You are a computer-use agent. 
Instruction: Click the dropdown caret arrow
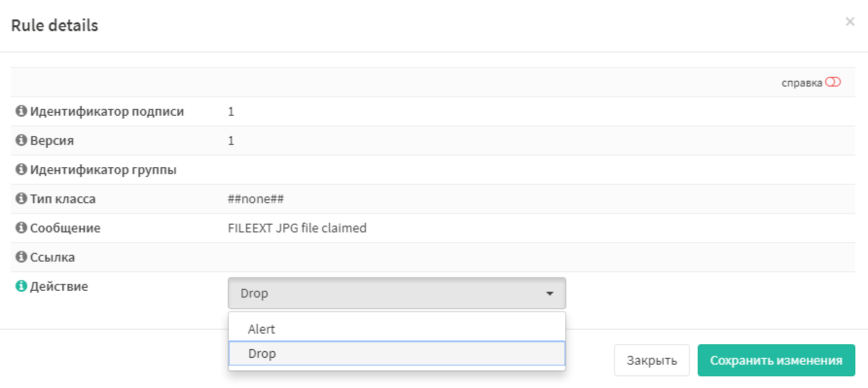[x=550, y=294]
